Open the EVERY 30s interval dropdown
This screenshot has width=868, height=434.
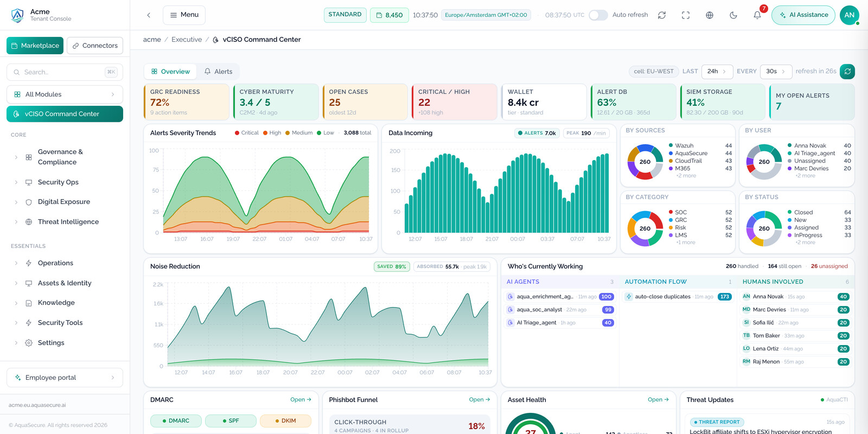(x=776, y=72)
